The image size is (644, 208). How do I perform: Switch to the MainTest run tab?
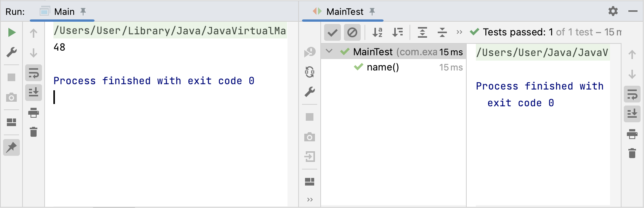(x=343, y=12)
